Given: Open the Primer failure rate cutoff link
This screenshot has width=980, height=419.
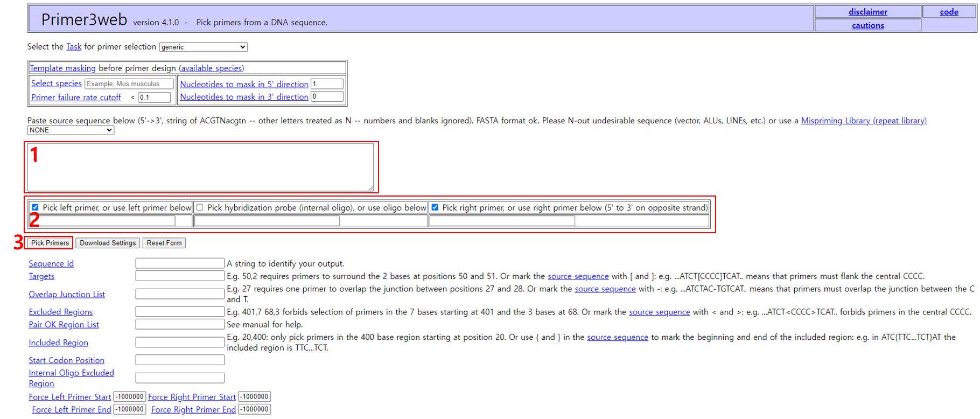Looking at the screenshot, I should pyautogui.click(x=76, y=97).
